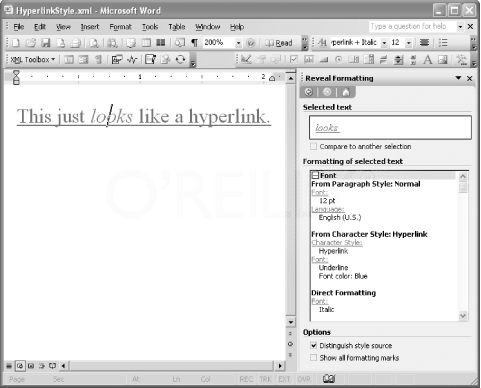Open the Reveal Formatting task pane menu arrow
Screen dimensions: 481x388
pos(458,78)
